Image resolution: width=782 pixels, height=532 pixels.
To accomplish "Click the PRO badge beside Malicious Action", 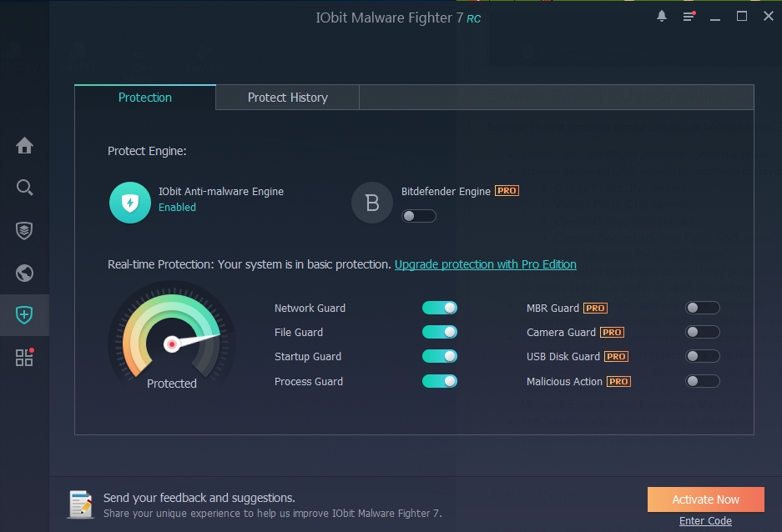I will pos(618,382).
